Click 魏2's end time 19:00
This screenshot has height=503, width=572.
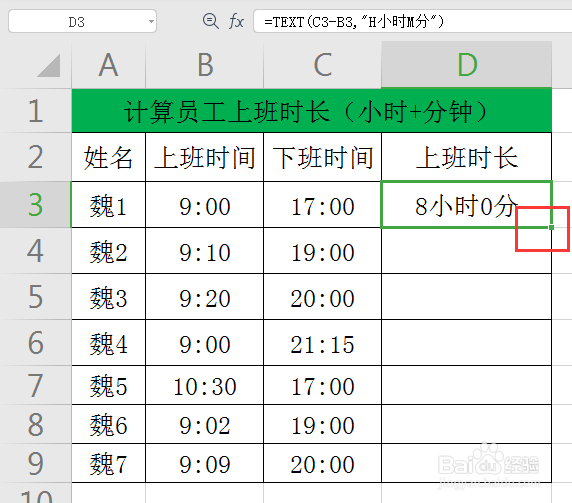(322, 251)
